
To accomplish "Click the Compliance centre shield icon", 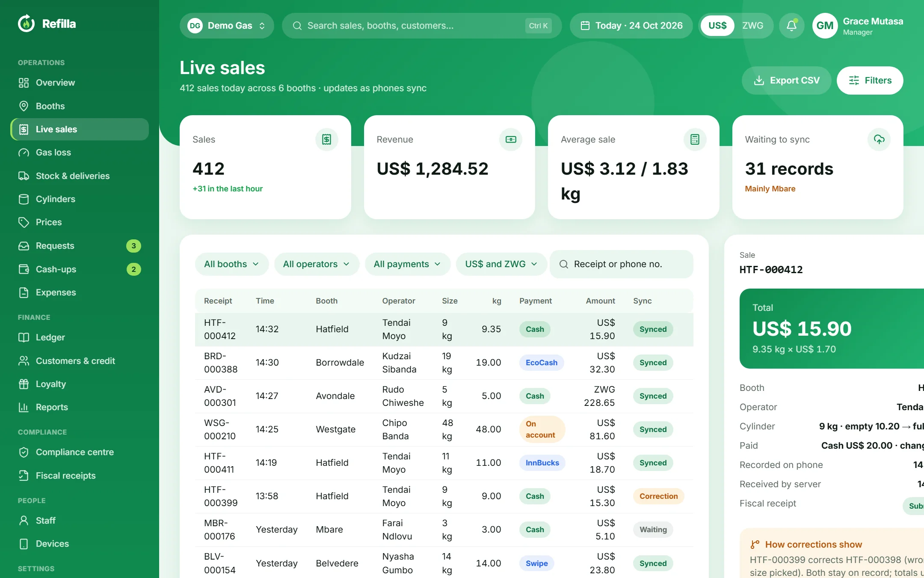I will coord(24,452).
